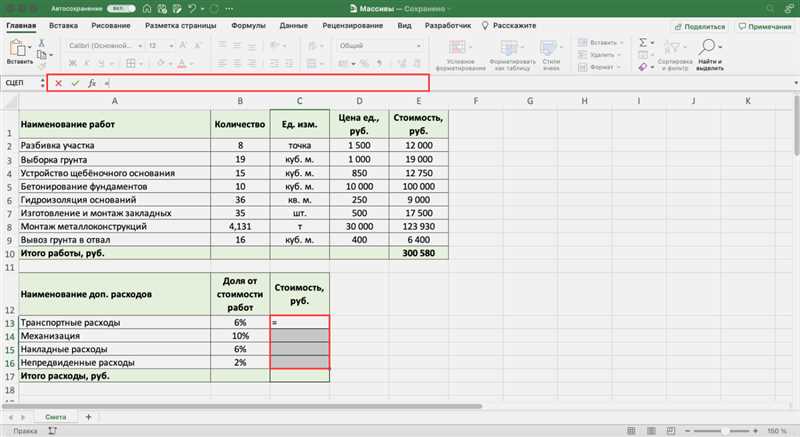Click the Select All corner triangle

tap(10, 102)
